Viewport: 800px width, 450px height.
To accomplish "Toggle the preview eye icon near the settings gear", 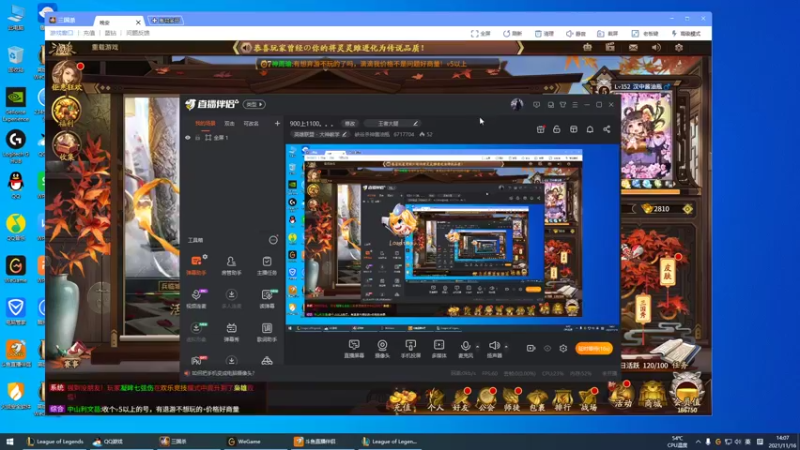I will coord(547,348).
